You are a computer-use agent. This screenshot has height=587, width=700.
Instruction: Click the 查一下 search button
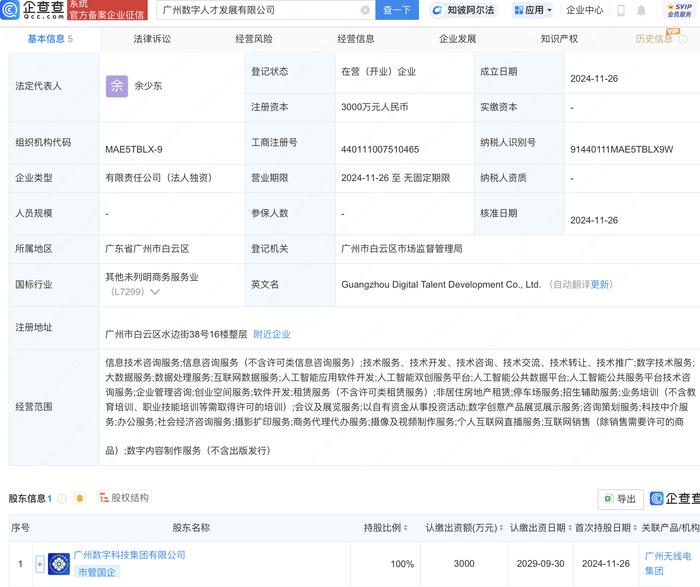coord(397,11)
